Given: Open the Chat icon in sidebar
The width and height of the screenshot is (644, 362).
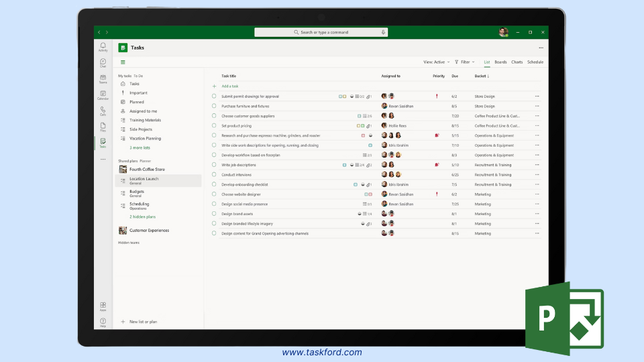Looking at the screenshot, I should [x=103, y=62].
